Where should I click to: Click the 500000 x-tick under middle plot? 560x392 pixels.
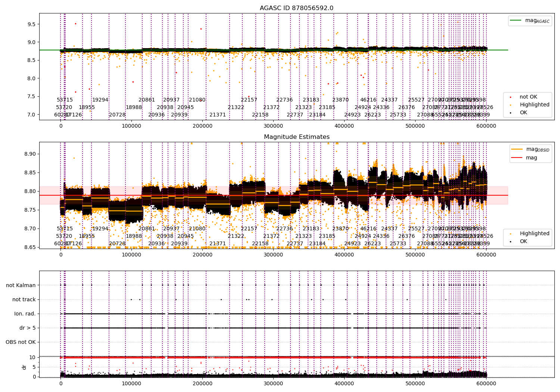416,255
